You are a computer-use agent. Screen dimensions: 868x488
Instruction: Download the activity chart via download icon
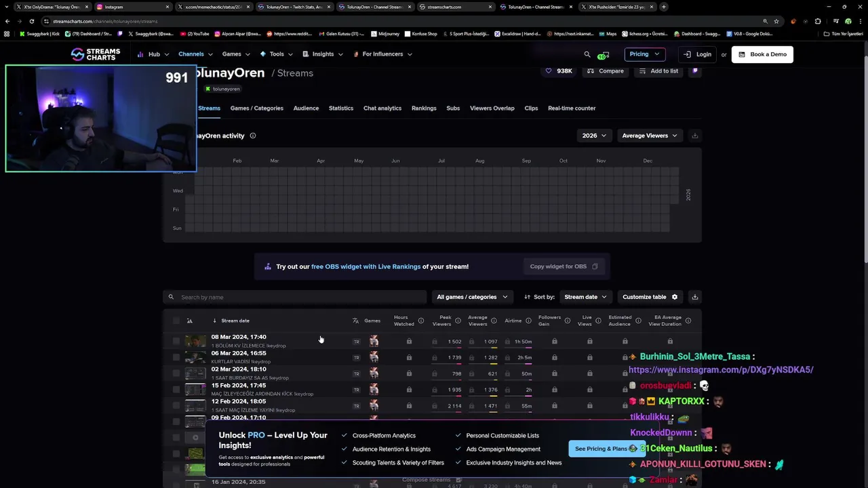694,136
